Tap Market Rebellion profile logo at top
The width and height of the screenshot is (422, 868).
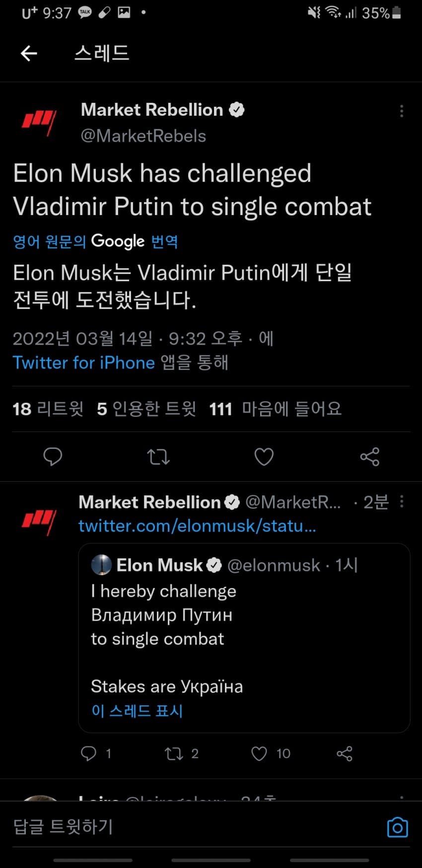pos(39,122)
